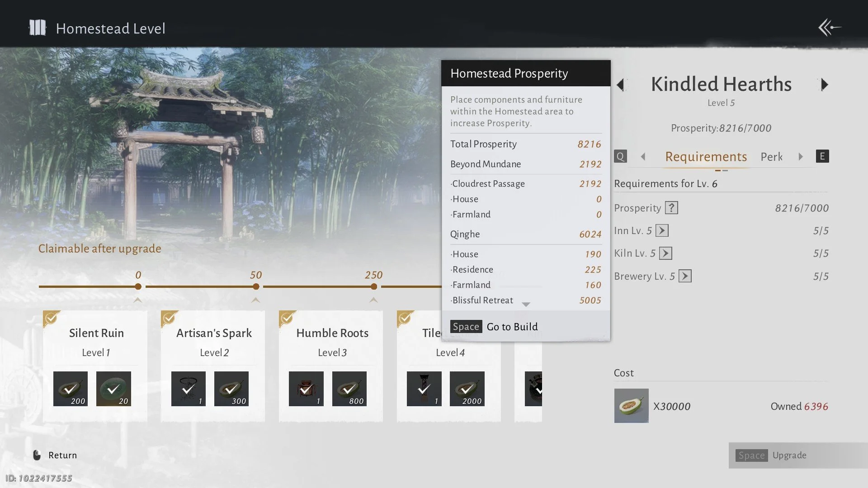
Task: Click Humble Roots claimed checkmark badge
Action: [288, 319]
